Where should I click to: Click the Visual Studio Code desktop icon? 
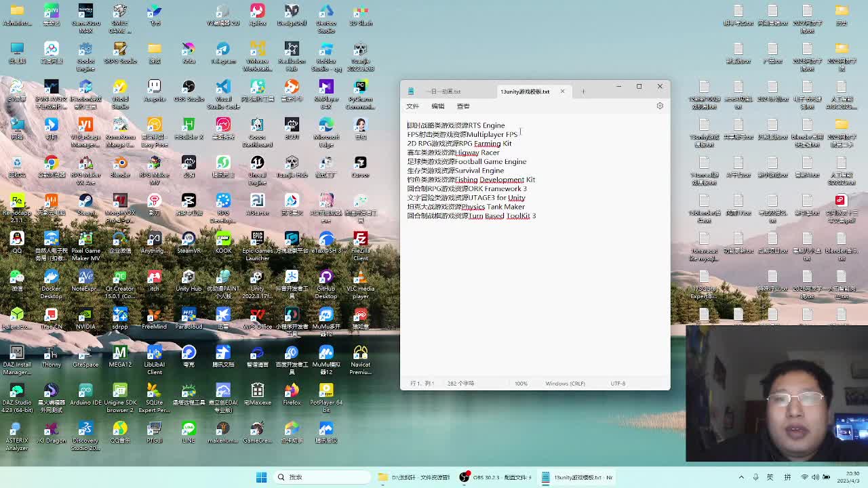click(x=223, y=88)
